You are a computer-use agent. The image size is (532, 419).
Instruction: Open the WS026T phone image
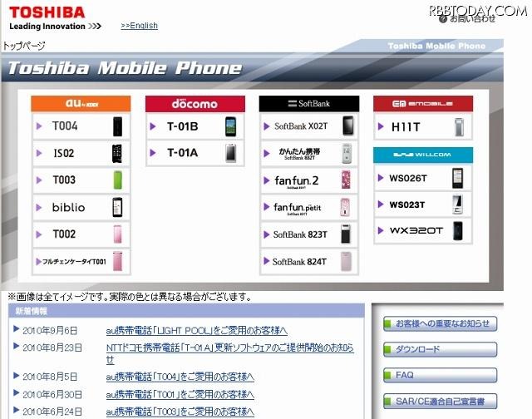[x=457, y=178]
